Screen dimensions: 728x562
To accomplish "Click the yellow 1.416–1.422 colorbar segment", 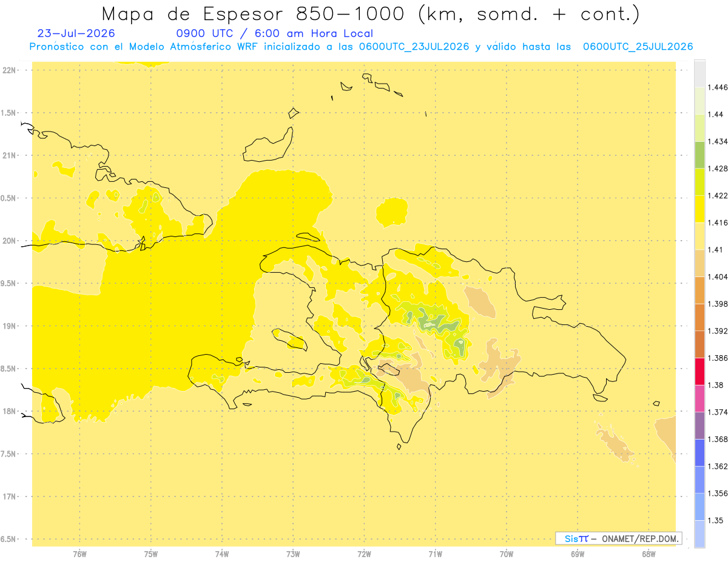I will [x=699, y=209].
